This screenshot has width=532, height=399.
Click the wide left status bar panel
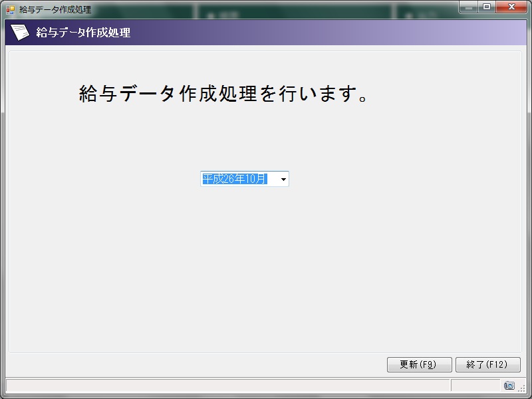pyautogui.click(x=226, y=386)
